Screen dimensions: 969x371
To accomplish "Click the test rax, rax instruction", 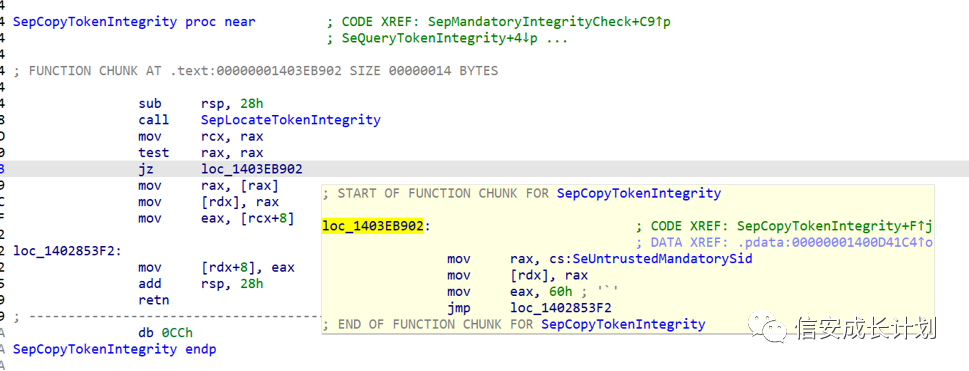I will coord(201,153).
